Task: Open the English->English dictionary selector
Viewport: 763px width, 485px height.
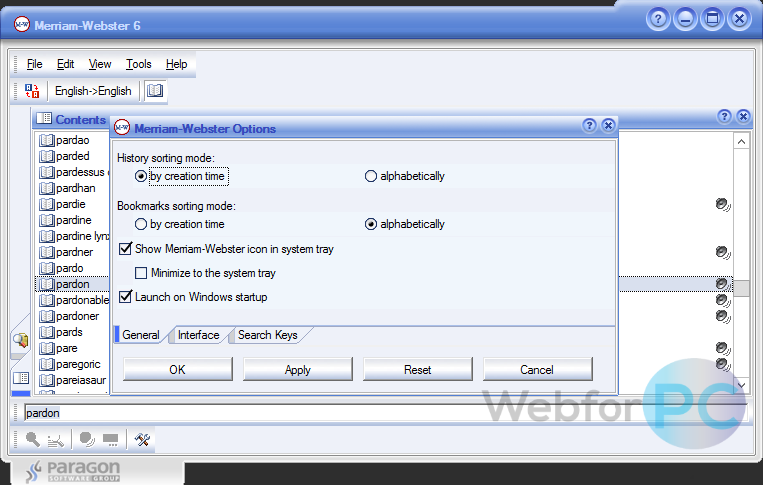Action: click(x=93, y=91)
